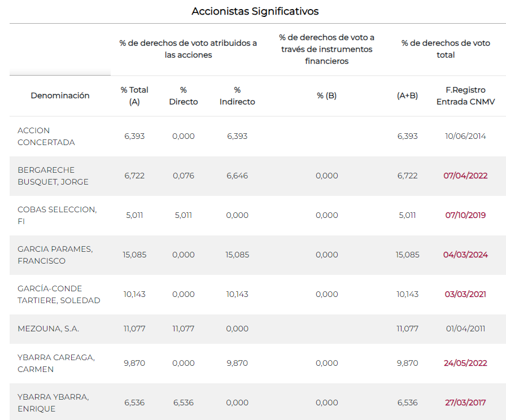Open the 07/04/2022 registration date link

[x=465, y=176]
